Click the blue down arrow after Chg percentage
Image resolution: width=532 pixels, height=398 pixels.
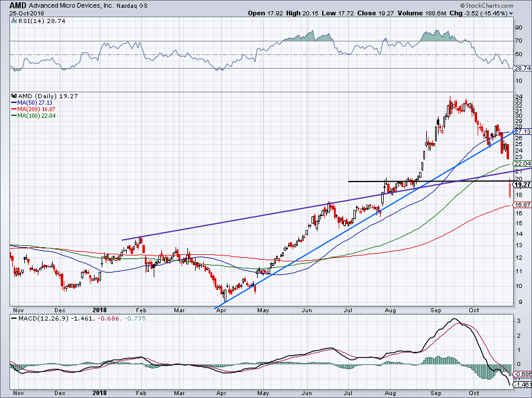point(526,11)
